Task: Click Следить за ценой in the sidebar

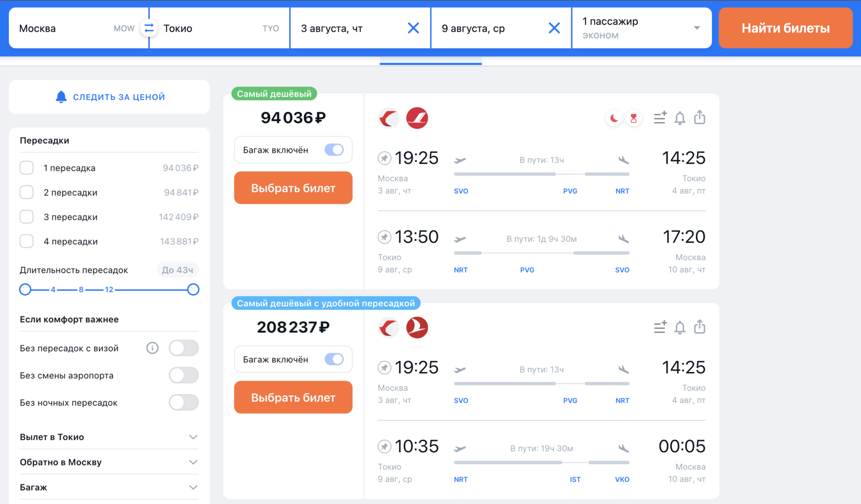Action: click(x=109, y=97)
